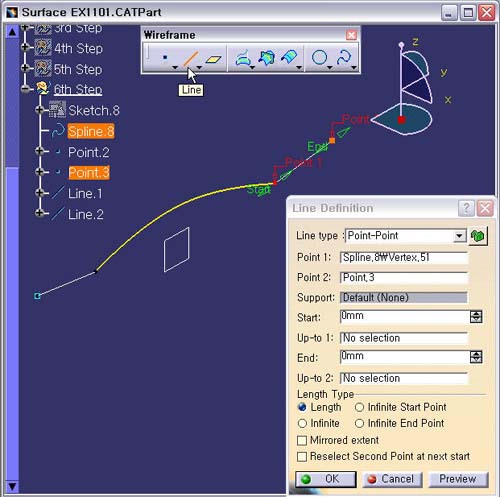
Task: Collapse the 6th Step tree node
Action: pyautogui.click(x=25, y=89)
